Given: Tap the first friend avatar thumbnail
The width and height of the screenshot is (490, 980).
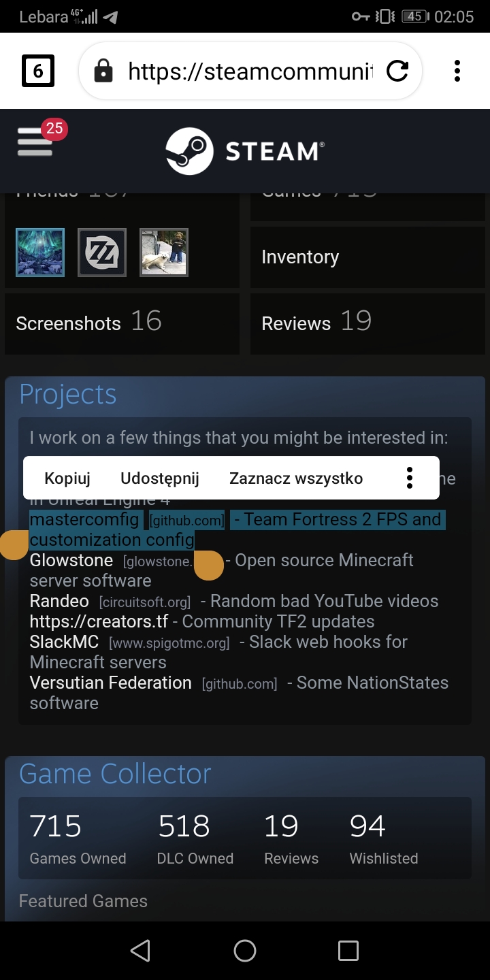Looking at the screenshot, I should coord(39,252).
